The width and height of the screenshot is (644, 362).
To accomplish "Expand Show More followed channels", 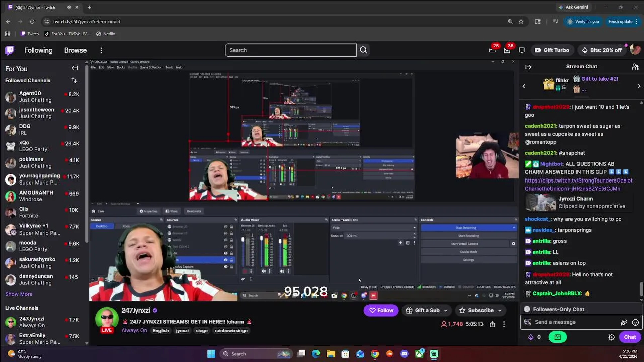I will click(x=19, y=294).
